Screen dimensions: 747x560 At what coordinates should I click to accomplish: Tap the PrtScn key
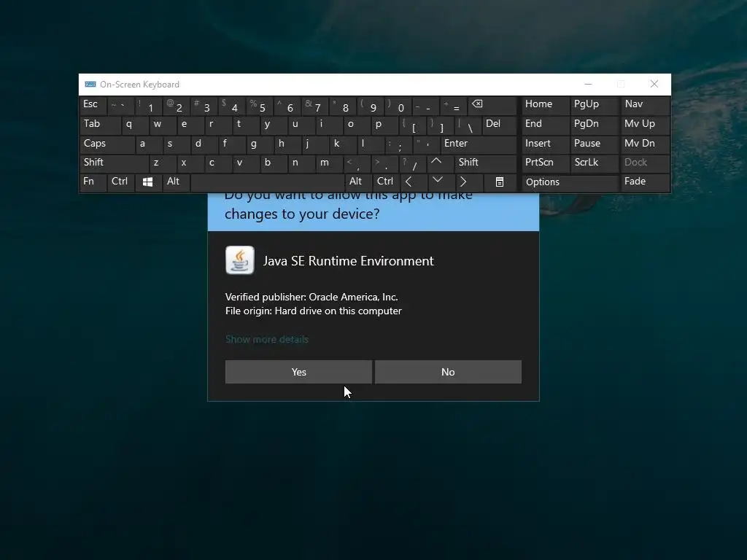point(546,163)
